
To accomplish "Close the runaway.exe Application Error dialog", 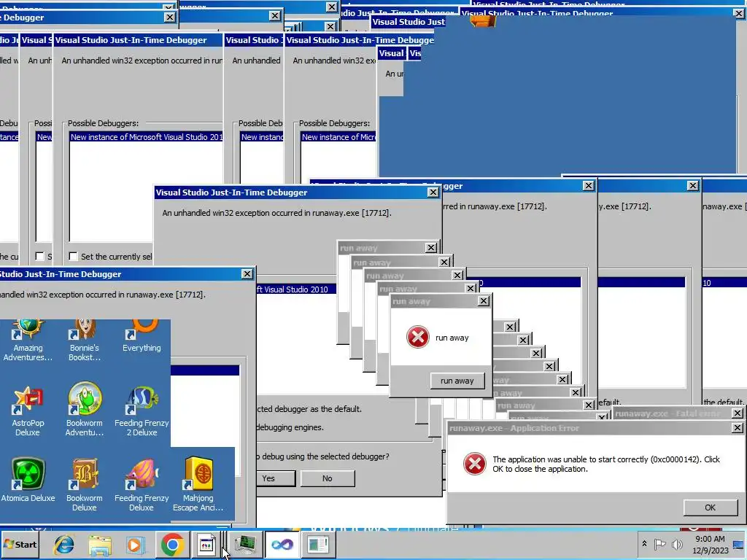I will click(x=737, y=427).
